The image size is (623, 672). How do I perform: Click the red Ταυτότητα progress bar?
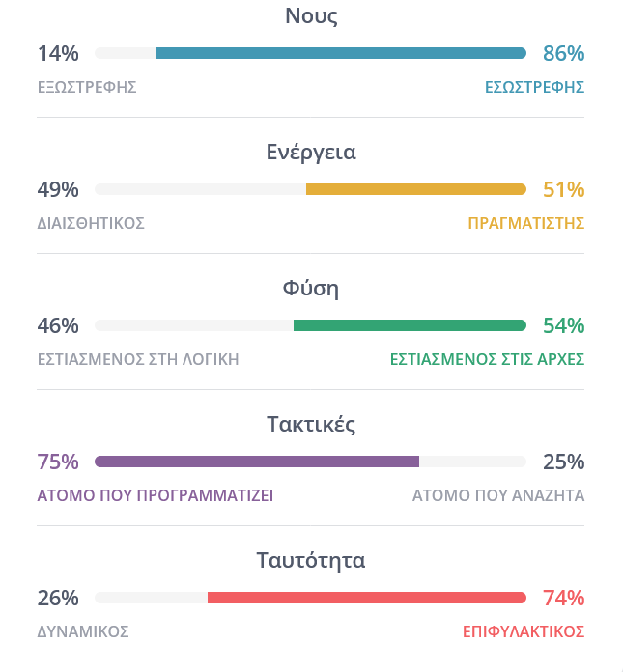366,598
